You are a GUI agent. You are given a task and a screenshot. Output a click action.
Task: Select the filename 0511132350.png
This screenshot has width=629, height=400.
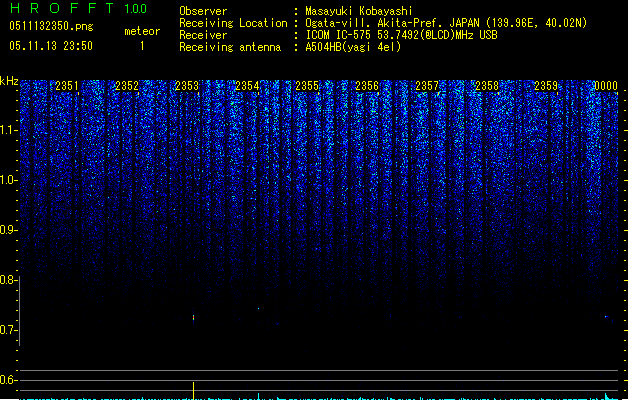coord(51,26)
